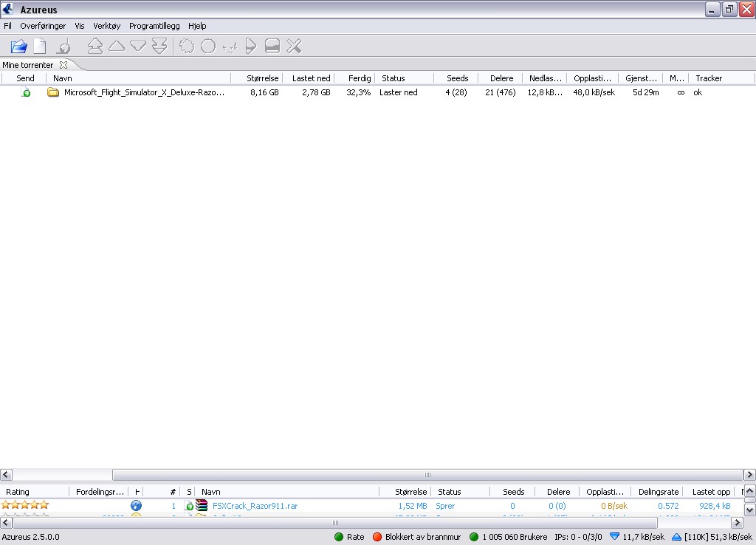The height and width of the screenshot is (545, 756).
Task: Click the remove torrent X icon
Action: tap(294, 47)
